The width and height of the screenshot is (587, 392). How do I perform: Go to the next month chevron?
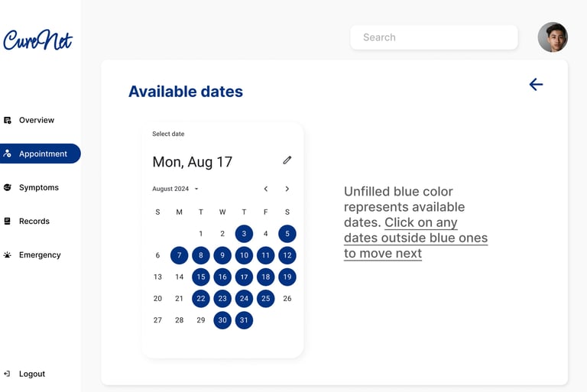tap(287, 189)
